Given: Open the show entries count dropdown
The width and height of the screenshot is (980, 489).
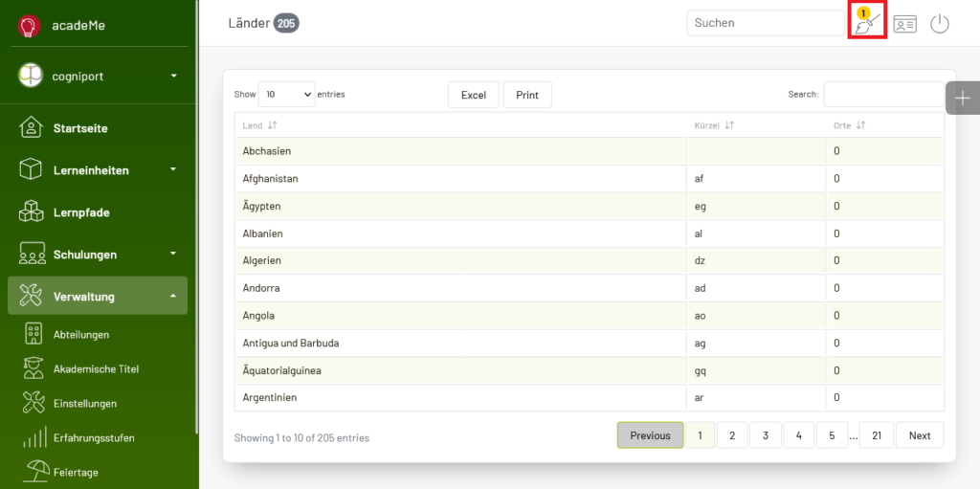Looking at the screenshot, I should point(286,95).
